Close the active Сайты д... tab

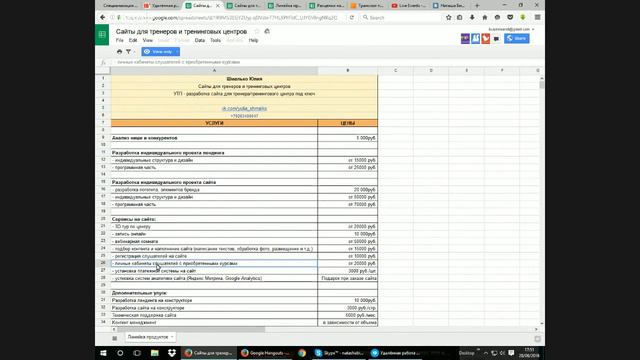coord(218,6)
